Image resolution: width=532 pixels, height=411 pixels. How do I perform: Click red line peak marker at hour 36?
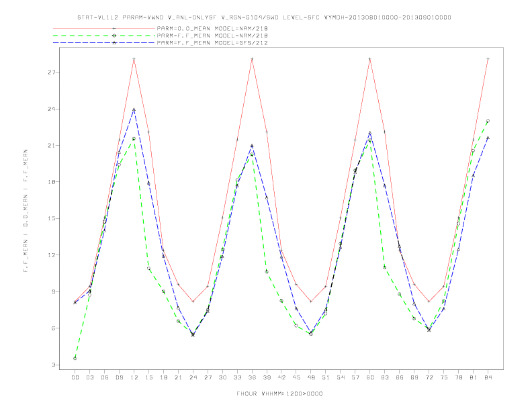point(252,59)
